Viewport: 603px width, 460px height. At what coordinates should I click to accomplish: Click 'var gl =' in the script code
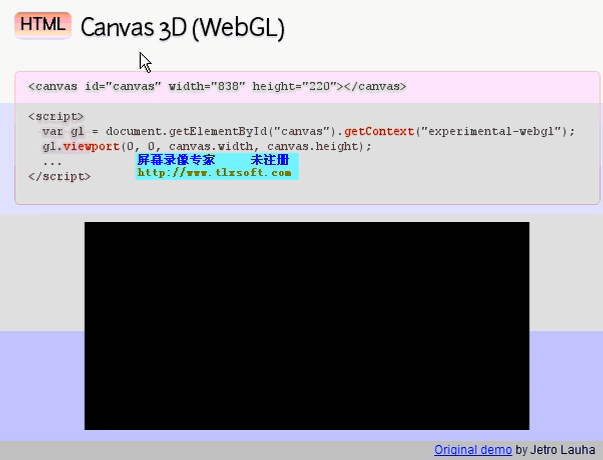click(70, 132)
